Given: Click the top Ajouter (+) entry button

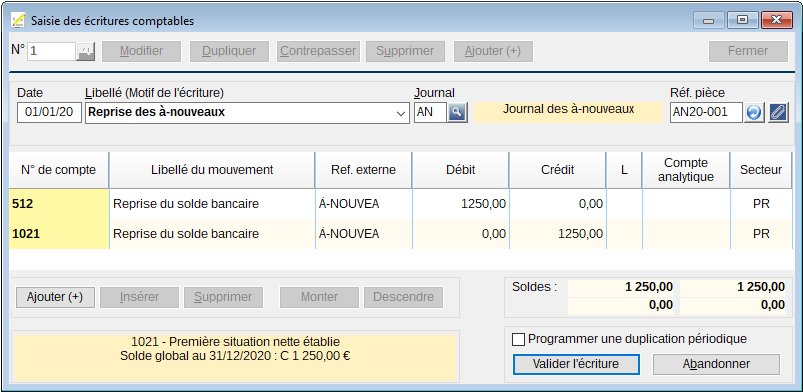Looking at the screenshot, I should (493, 51).
